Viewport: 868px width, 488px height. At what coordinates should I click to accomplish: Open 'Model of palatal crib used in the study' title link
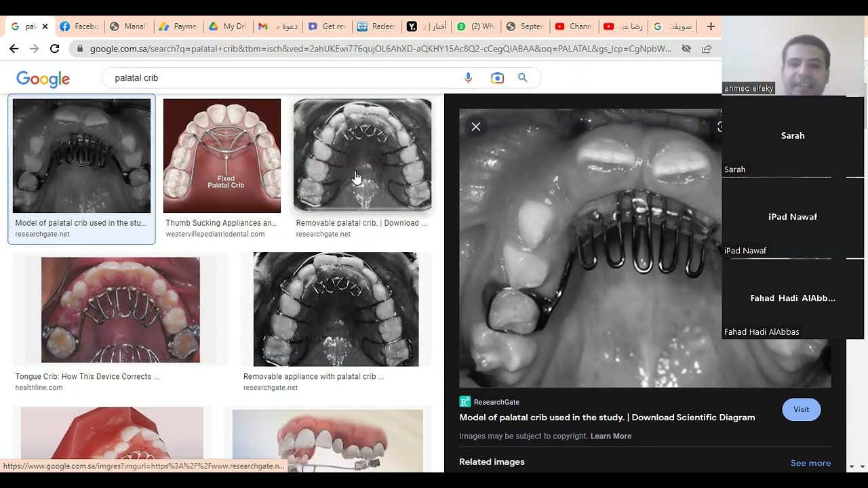pos(607,418)
